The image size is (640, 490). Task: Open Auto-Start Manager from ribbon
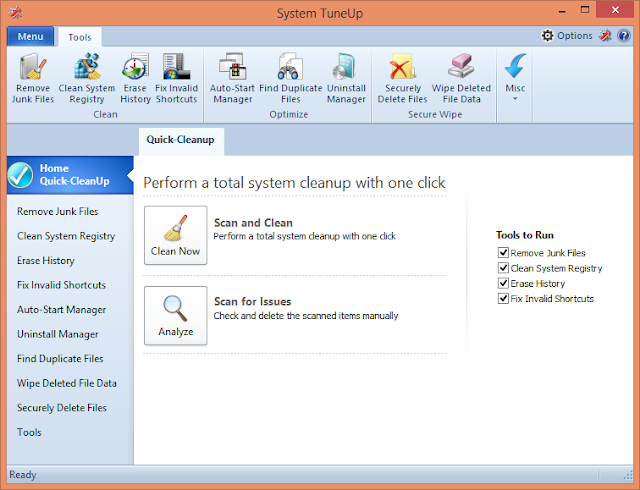tap(232, 78)
